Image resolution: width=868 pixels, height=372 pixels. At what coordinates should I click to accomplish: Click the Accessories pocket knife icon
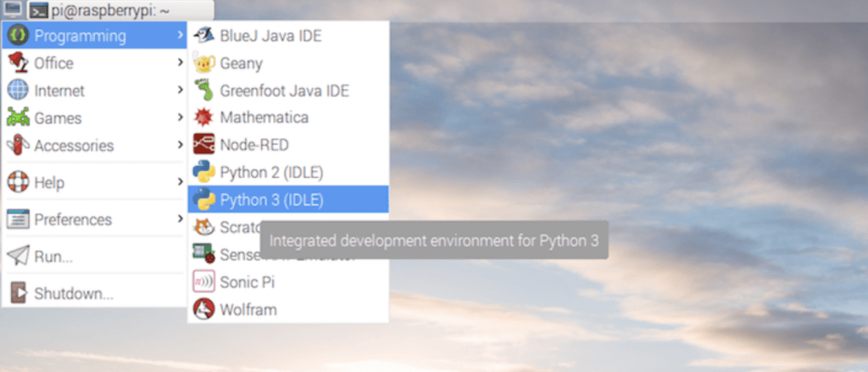(x=18, y=146)
